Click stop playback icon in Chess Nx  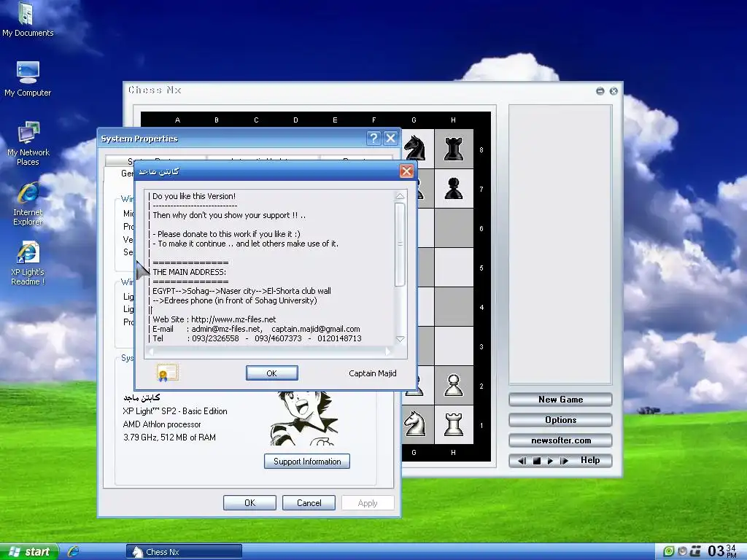536,461
